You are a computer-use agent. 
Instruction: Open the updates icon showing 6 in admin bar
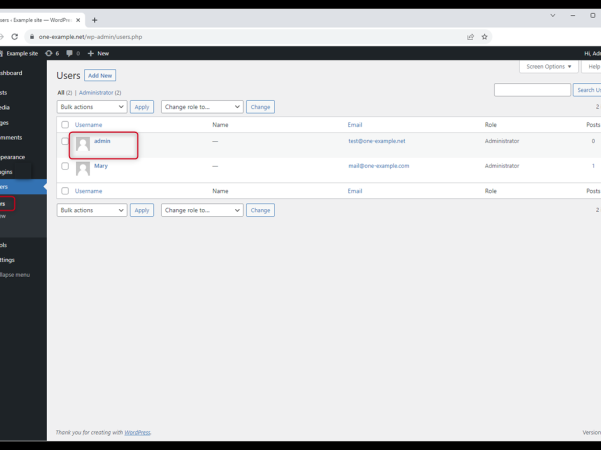tap(52, 53)
